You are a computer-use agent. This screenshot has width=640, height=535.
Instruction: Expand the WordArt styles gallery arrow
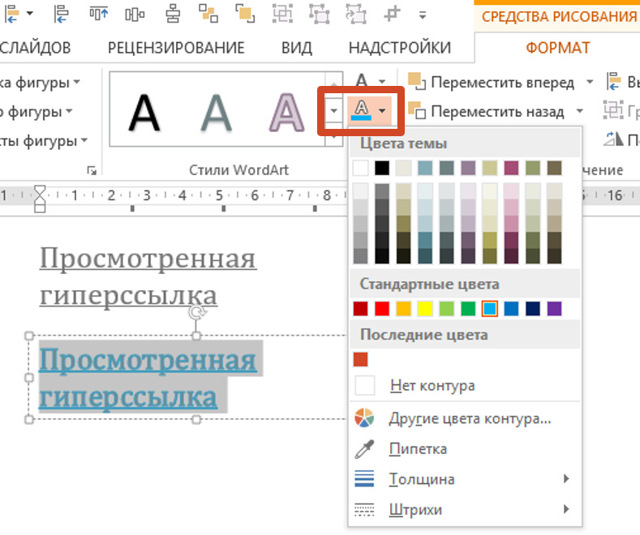pos(333,111)
